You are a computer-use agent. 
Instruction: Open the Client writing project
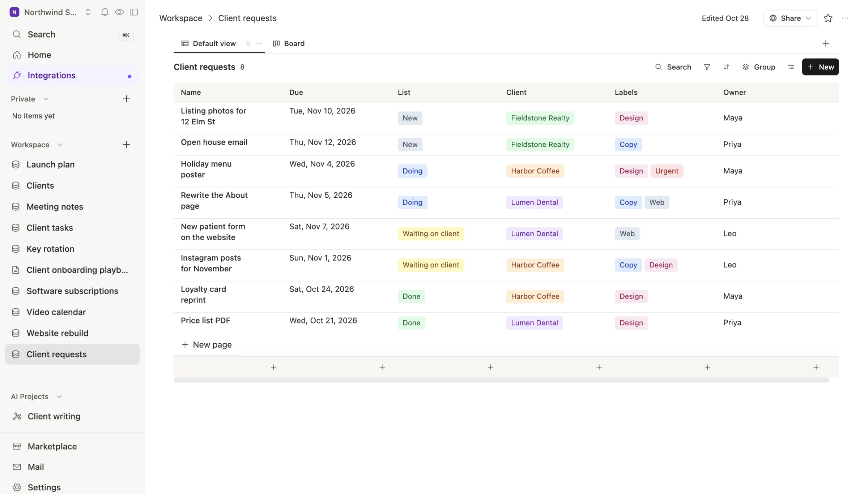72,416
